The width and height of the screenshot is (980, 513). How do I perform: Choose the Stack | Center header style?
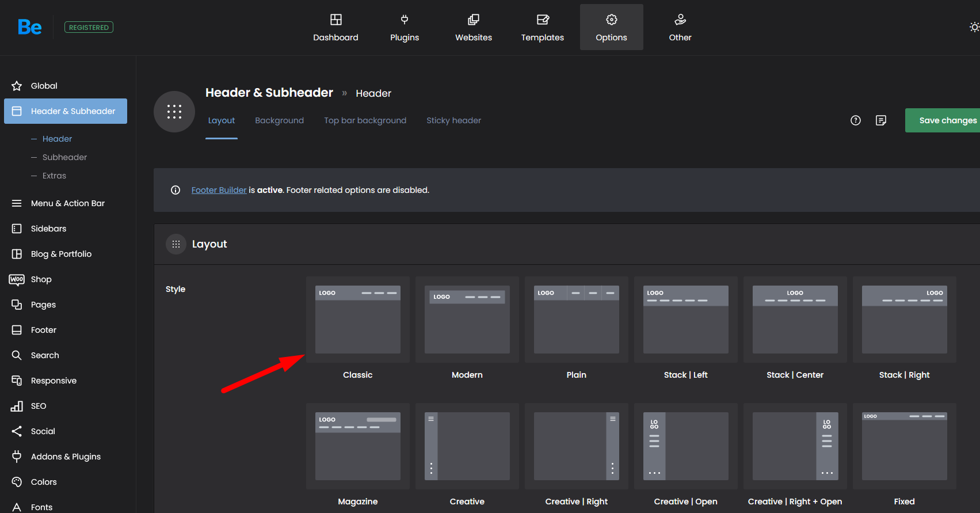[x=795, y=320]
